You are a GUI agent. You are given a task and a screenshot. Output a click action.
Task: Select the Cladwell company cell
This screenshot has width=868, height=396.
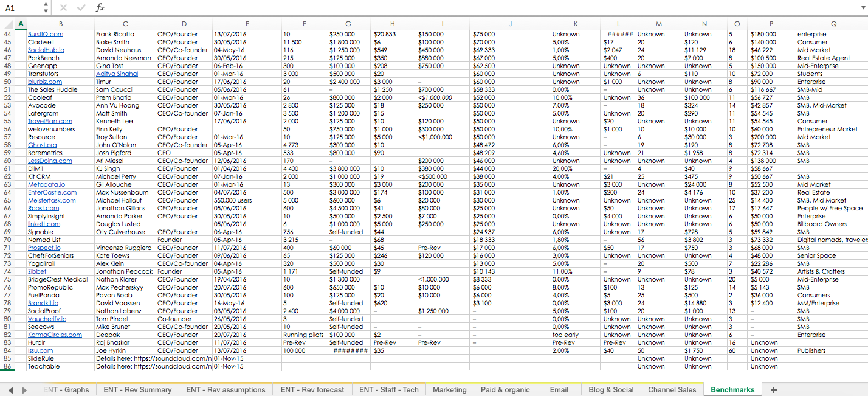[x=60, y=43]
